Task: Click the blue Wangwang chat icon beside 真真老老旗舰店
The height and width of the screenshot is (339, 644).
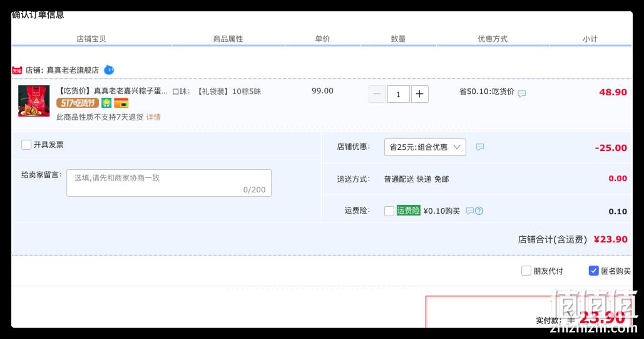Action: 109,70
